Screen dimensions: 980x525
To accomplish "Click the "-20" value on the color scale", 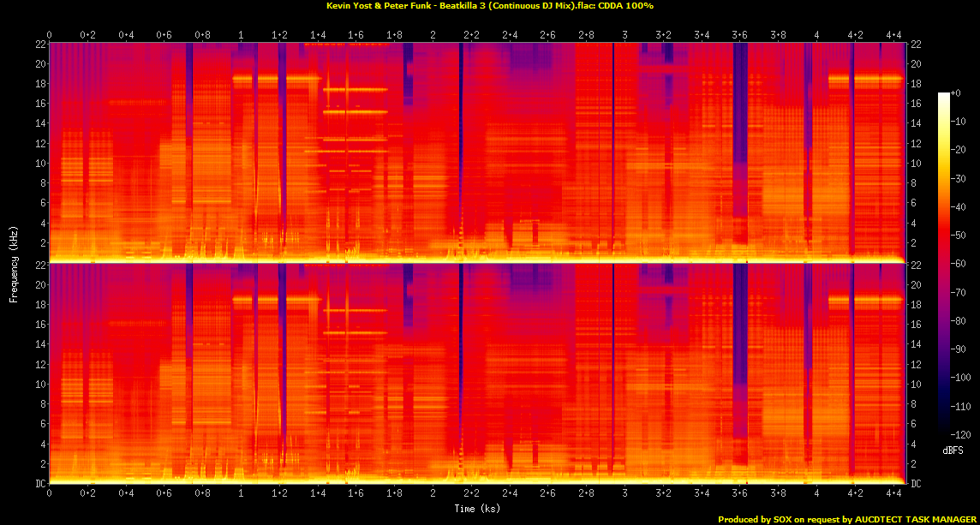I will tap(958, 150).
